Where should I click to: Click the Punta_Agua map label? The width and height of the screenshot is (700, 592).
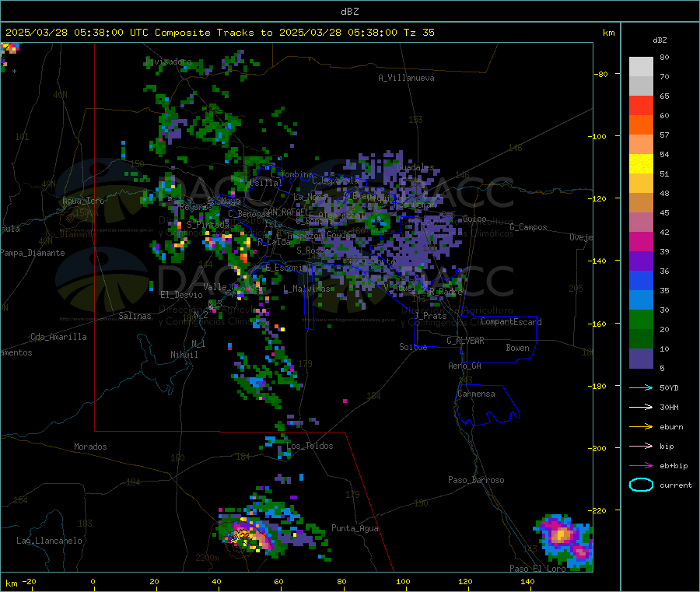(x=355, y=528)
